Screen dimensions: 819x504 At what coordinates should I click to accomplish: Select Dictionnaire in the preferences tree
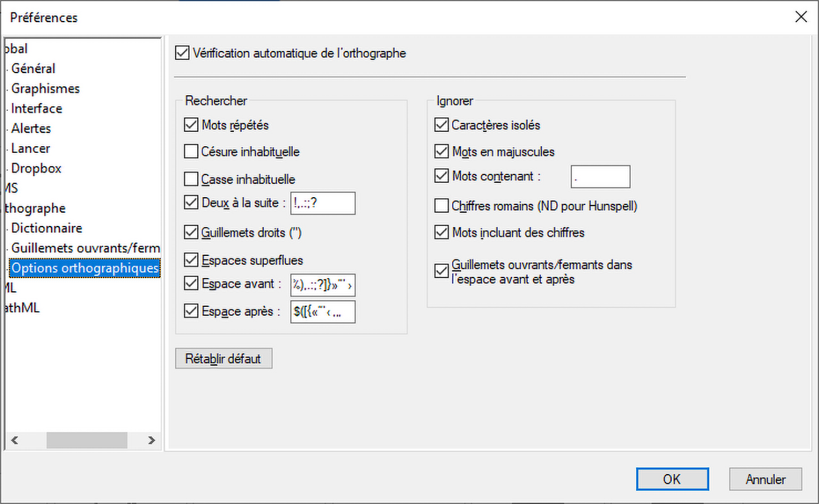coord(47,228)
